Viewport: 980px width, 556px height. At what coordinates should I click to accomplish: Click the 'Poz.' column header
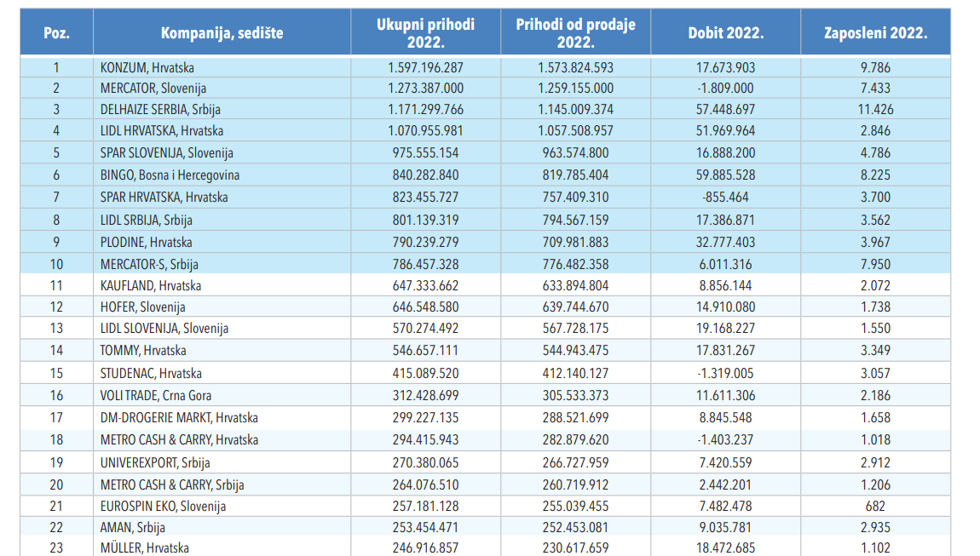(x=56, y=33)
